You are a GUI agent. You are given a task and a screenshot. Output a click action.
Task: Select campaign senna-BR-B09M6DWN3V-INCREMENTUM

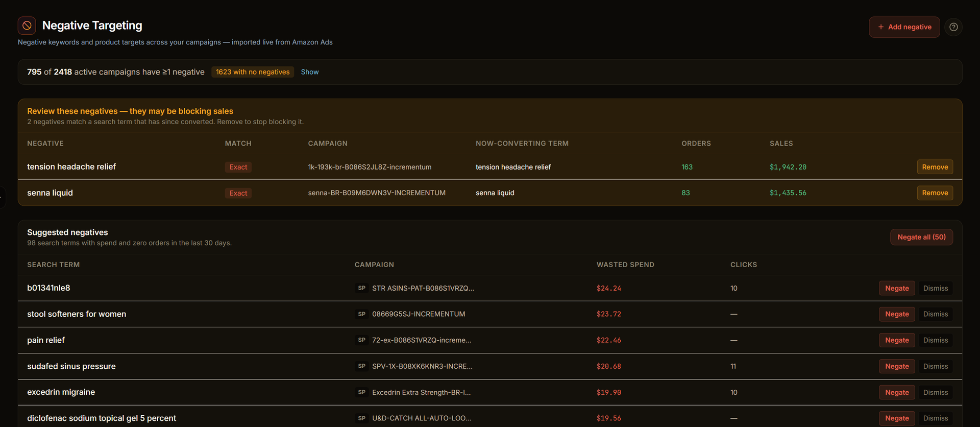tap(377, 193)
